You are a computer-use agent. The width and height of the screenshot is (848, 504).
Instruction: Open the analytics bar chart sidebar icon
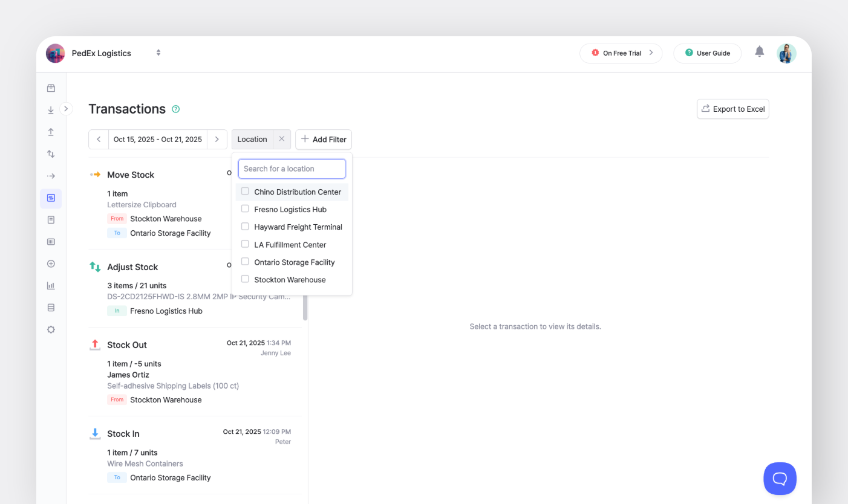pos(51,285)
